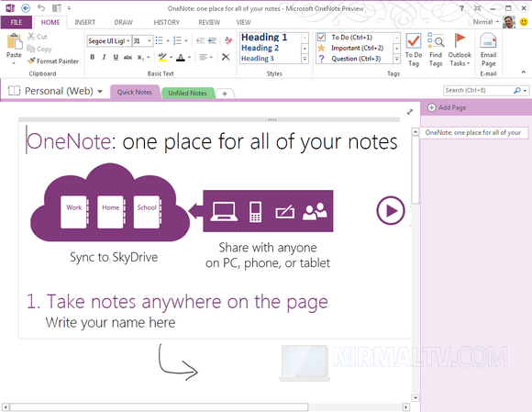Create a new section with plus tab
This screenshot has height=412, width=532.
click(x=225, y=94)
